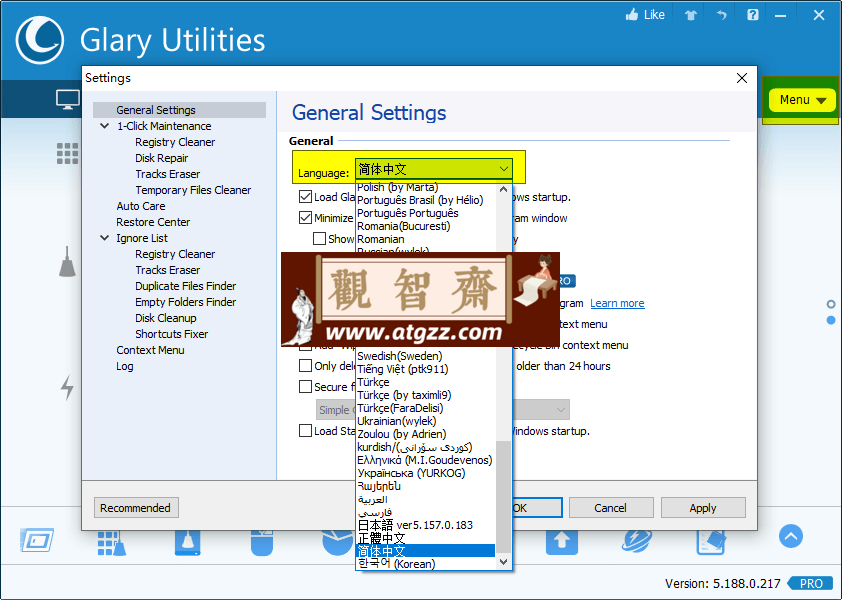The height and width of the screenshot is (600, 842).
Task: Open the pie-chart disk analyzer dock icon
Action: (x=337, y=543)
